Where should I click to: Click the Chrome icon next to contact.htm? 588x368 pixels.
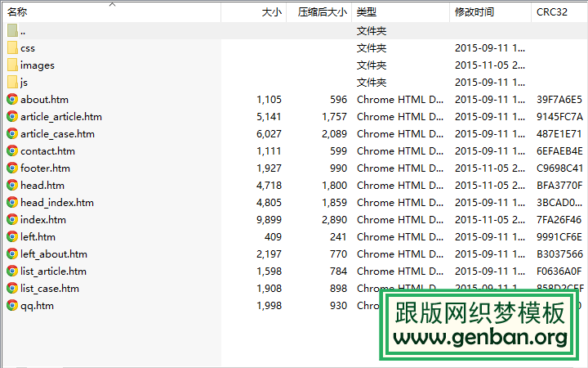click(12, 150)
